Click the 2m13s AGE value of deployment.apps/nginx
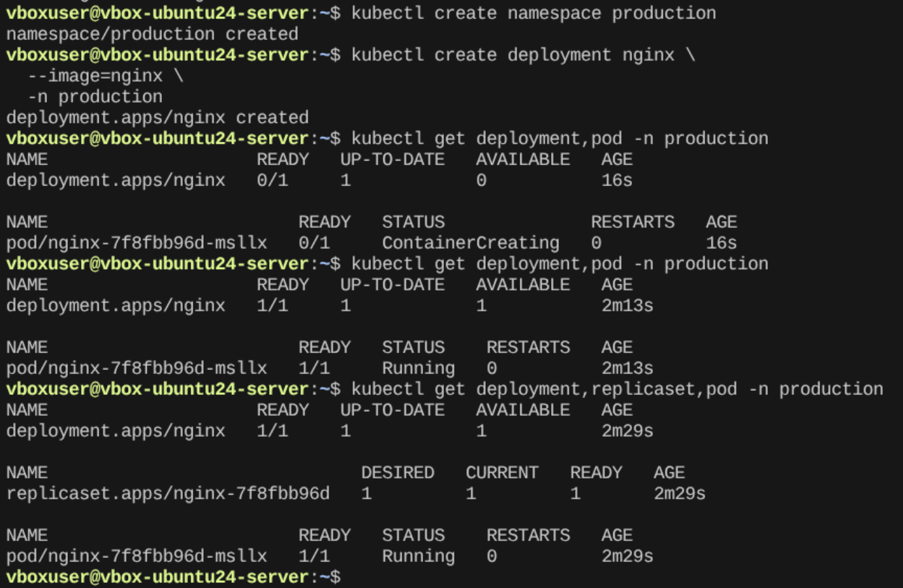This screenshot has height=588, width=903. coord(627,305)
